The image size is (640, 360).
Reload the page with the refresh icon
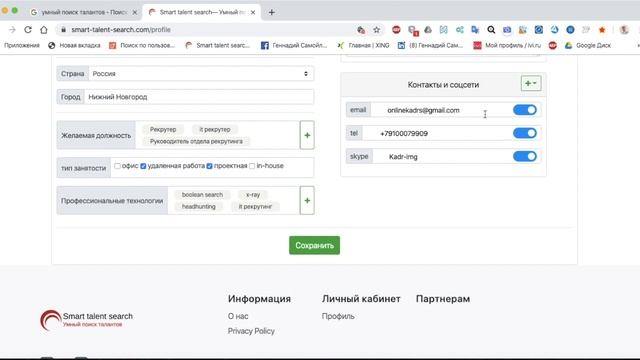click(x=28, y=29)
